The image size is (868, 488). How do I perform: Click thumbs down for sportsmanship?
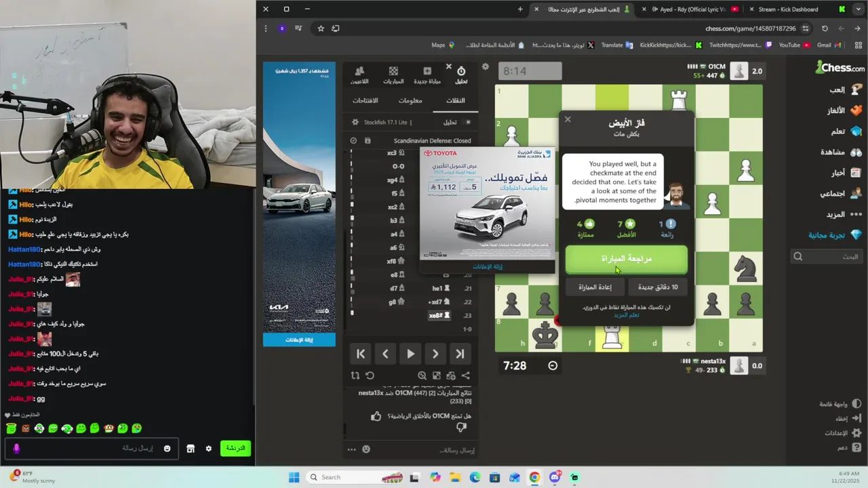[462, 427]
